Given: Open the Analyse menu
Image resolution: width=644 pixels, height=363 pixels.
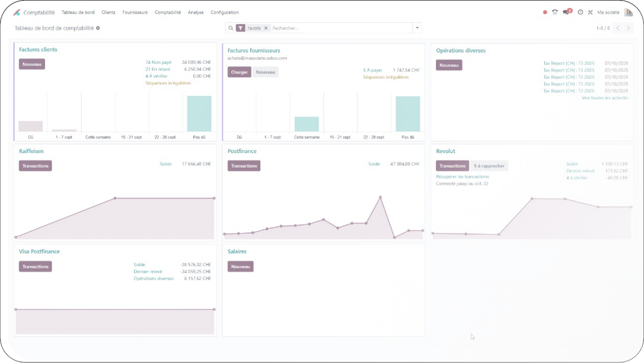Looking at the screenshot, I should click(195, 12).
